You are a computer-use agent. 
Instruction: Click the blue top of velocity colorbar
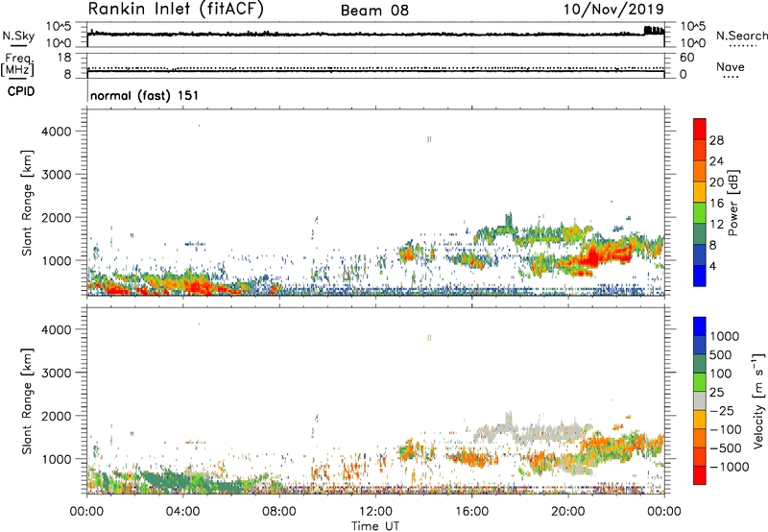click(x=700, y=326)
